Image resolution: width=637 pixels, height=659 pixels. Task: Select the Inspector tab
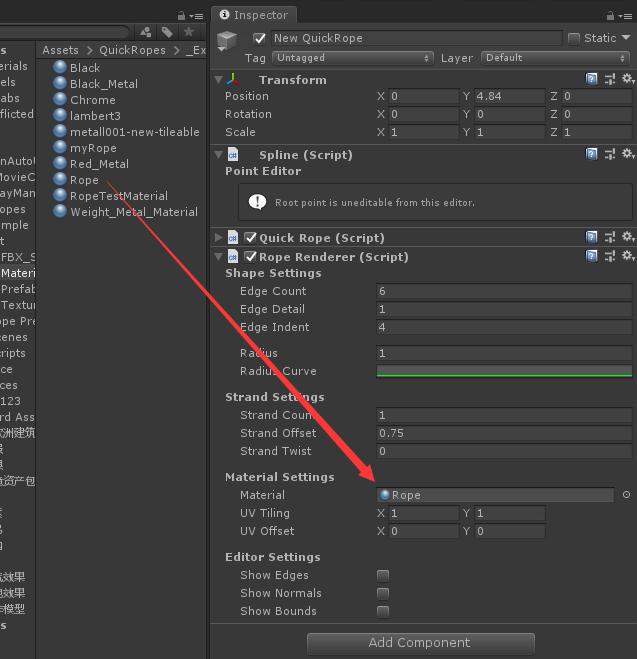coord(254,15)
